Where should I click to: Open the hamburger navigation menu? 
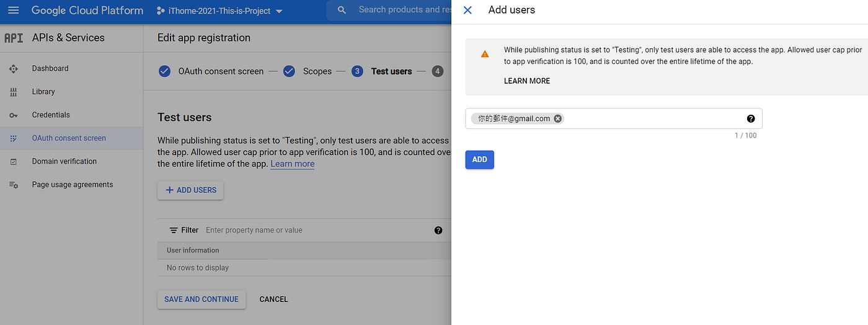[13, 11]
